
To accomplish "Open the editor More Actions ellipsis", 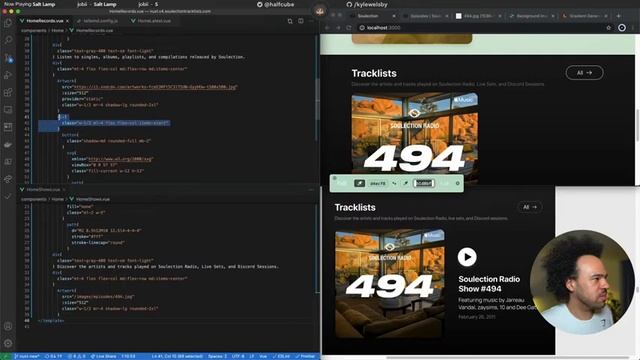I will (x=311, y=21).
